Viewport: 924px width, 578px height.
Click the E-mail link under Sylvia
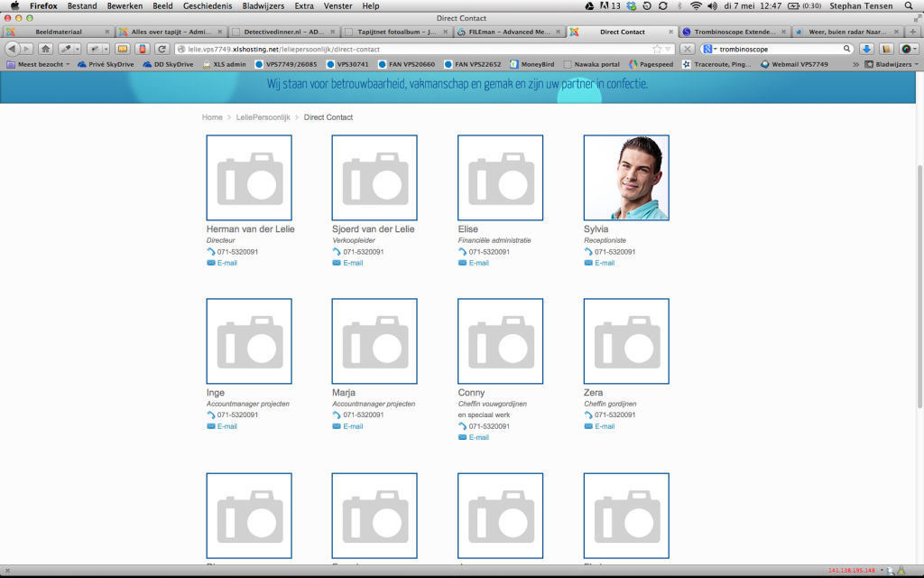pos(605,263)
